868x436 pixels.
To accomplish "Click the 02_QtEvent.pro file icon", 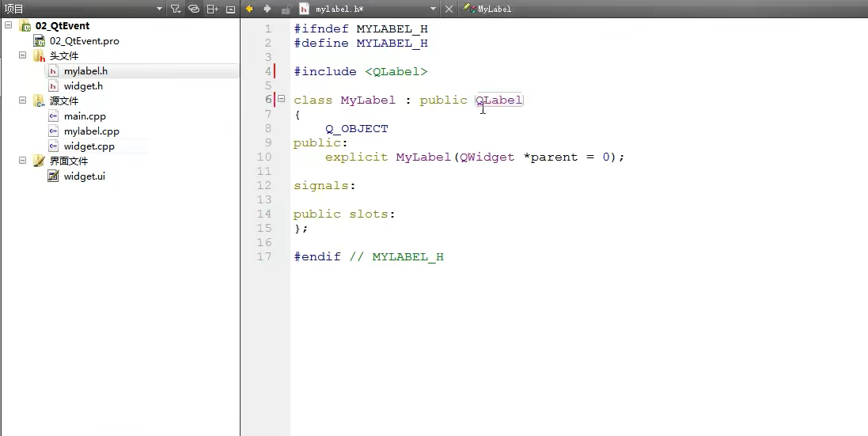I will (39, 41).
